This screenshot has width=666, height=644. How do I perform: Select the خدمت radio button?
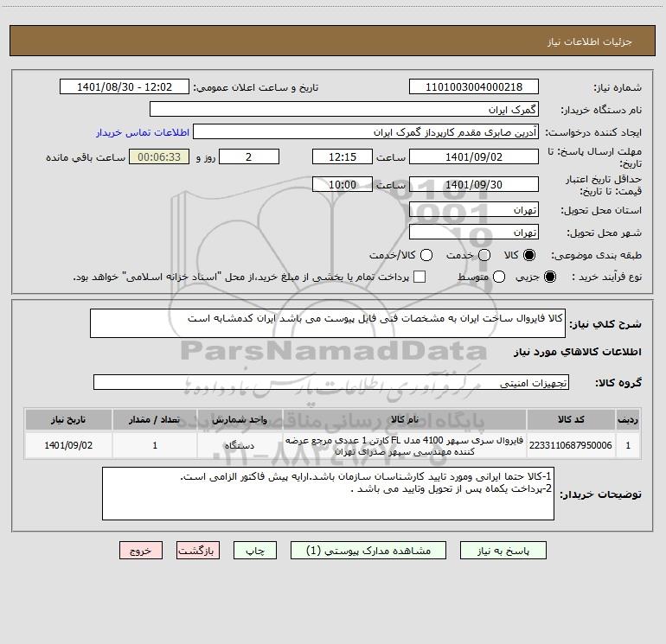pos(484,255)
